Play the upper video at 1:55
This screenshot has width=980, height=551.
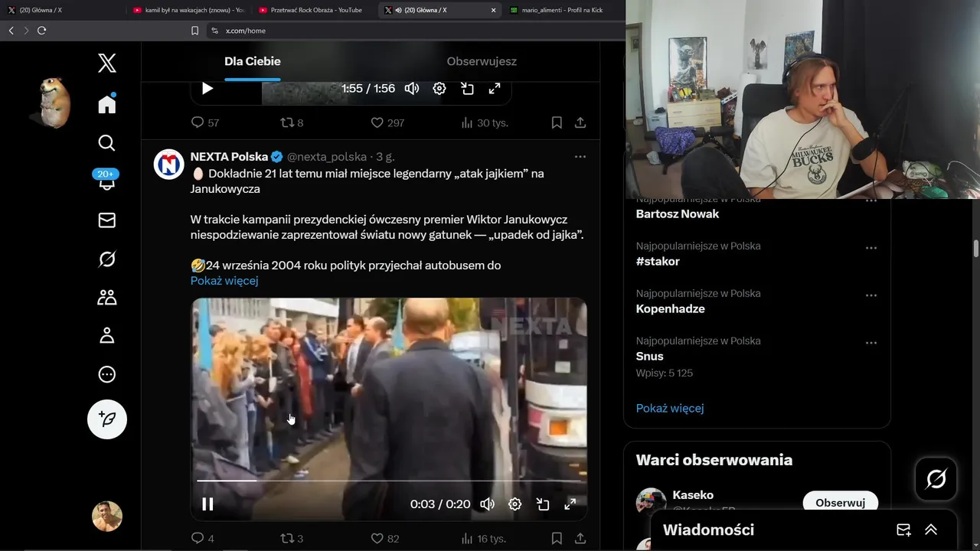click(207, 88)
